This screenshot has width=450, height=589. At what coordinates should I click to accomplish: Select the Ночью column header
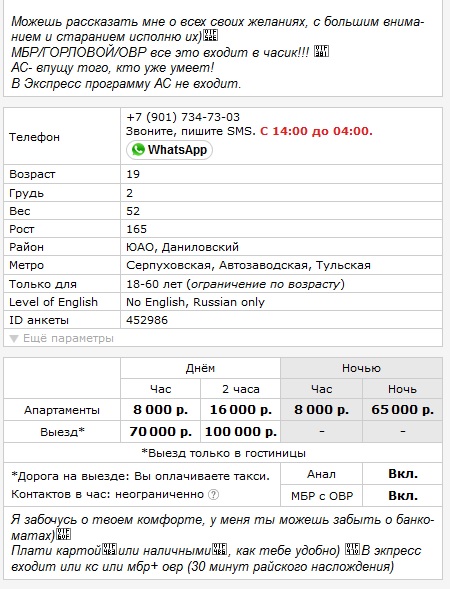(x=361, y=368)
